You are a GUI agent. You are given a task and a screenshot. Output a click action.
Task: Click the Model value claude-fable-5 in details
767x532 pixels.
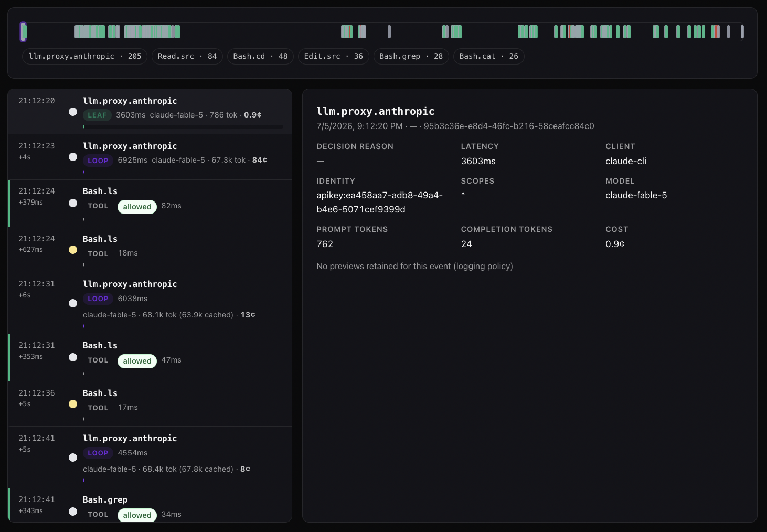(x=636, y=195)
